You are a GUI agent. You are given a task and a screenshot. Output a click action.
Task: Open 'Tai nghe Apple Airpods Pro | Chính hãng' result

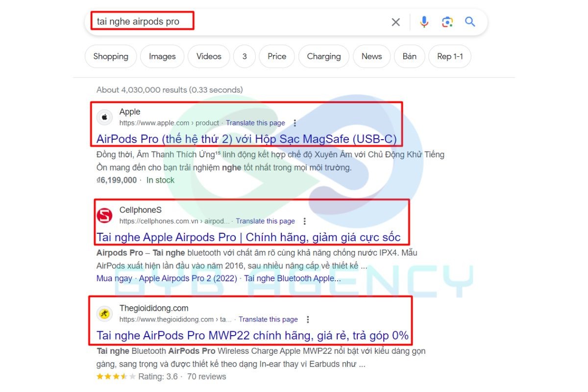[x=248, y=237]
